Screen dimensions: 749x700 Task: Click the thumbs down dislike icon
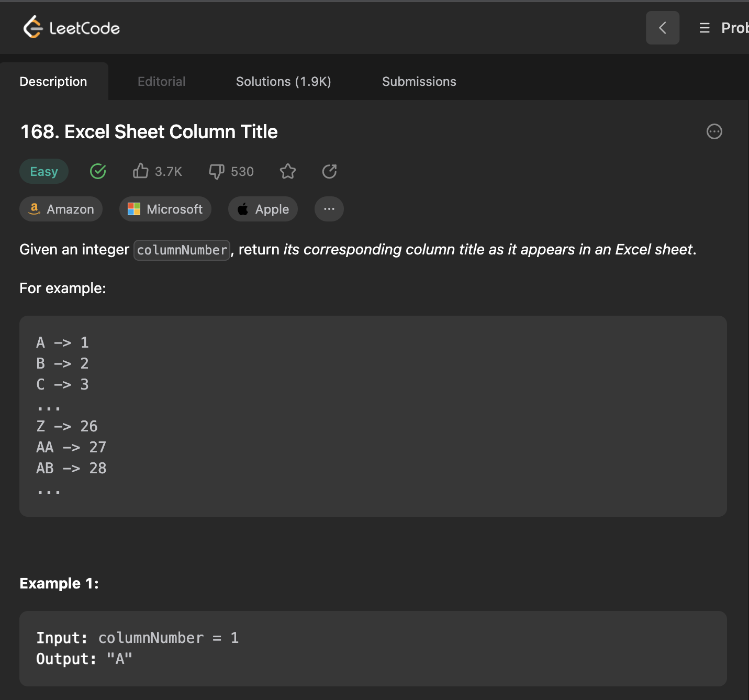[216, 171]
